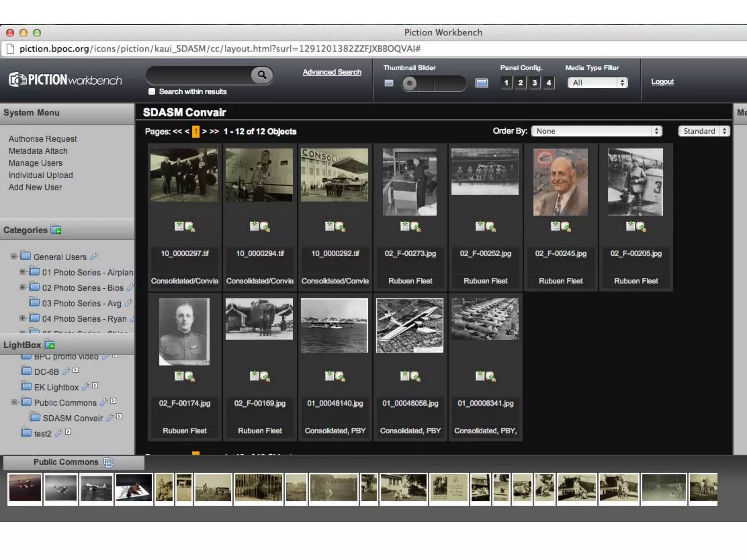The height and width of the screenshot is (560, 747).
Task: Click the Thumbnail Slider knob
Action: click(410, 83)
